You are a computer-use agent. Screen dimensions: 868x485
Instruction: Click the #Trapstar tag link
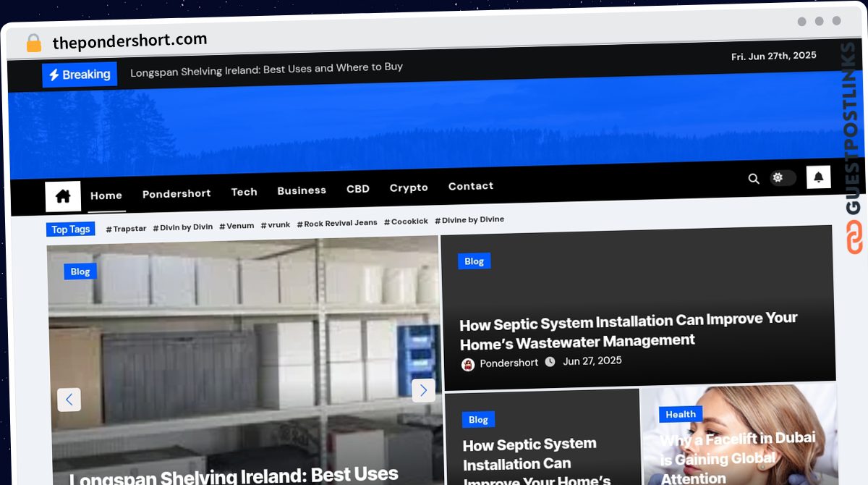click(x=126, y=229)
